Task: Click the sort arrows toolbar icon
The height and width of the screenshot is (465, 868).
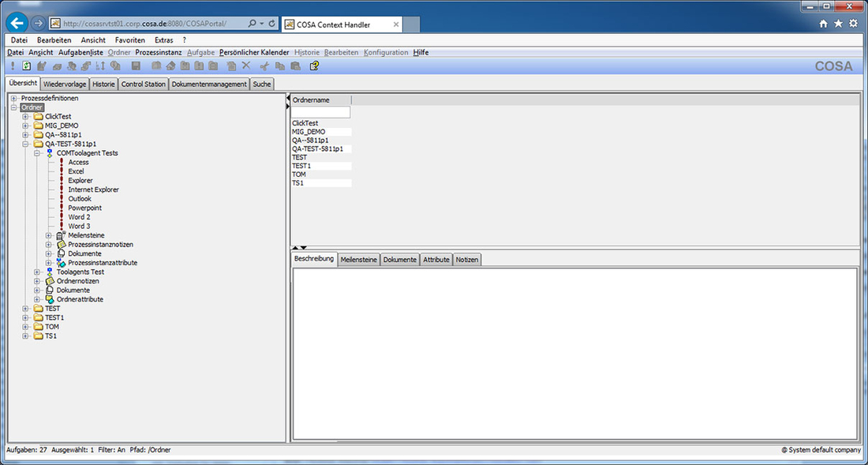Action: pyautogui.click(x=101, y=66)
